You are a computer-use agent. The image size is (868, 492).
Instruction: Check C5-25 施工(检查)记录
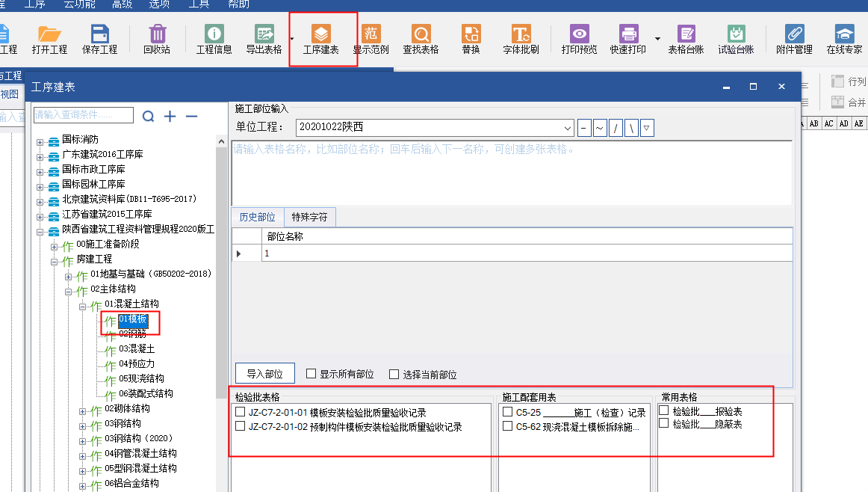coord(508,412)
